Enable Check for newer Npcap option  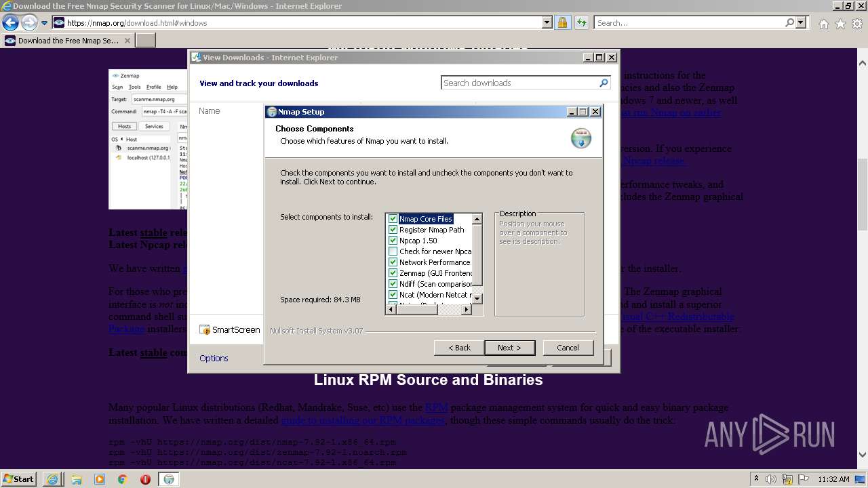[393, 251]
